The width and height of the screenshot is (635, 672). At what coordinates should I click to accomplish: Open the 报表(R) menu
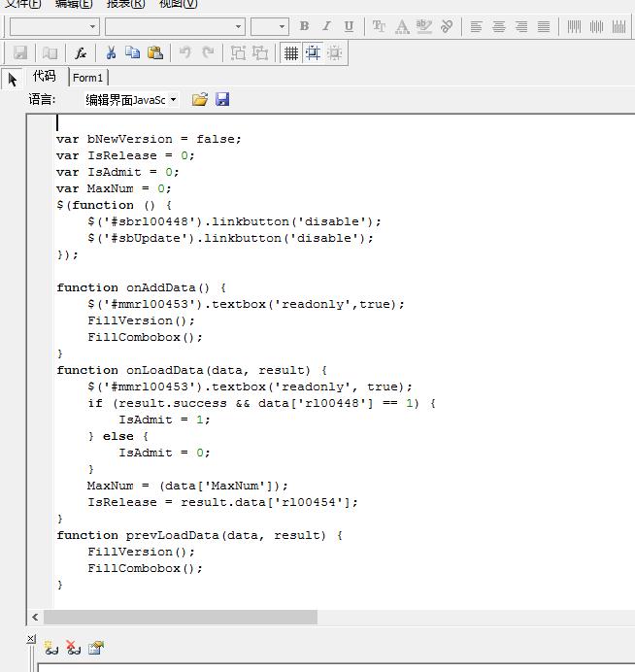[125, 4]
